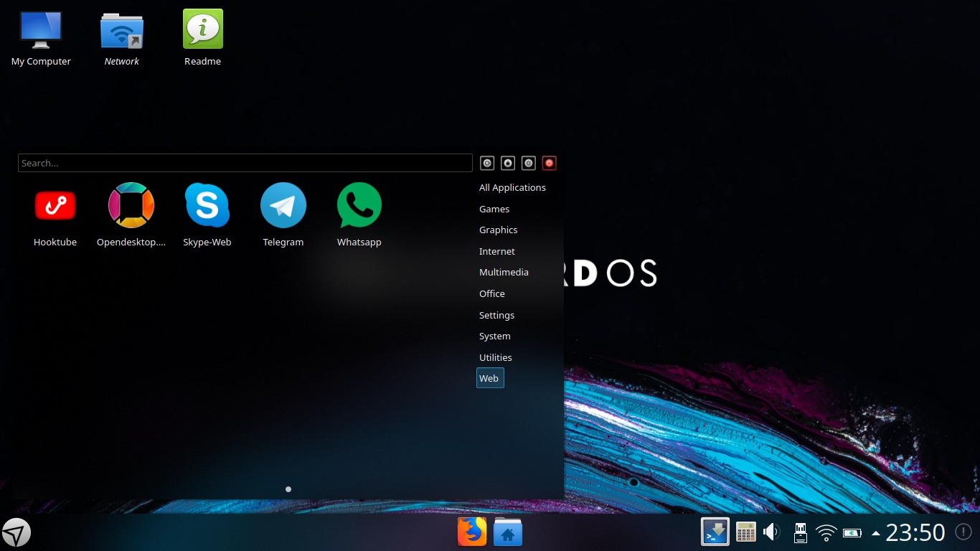The image size is (980, 551).
Task: Select the Games category
Action: tap(494, 209)
